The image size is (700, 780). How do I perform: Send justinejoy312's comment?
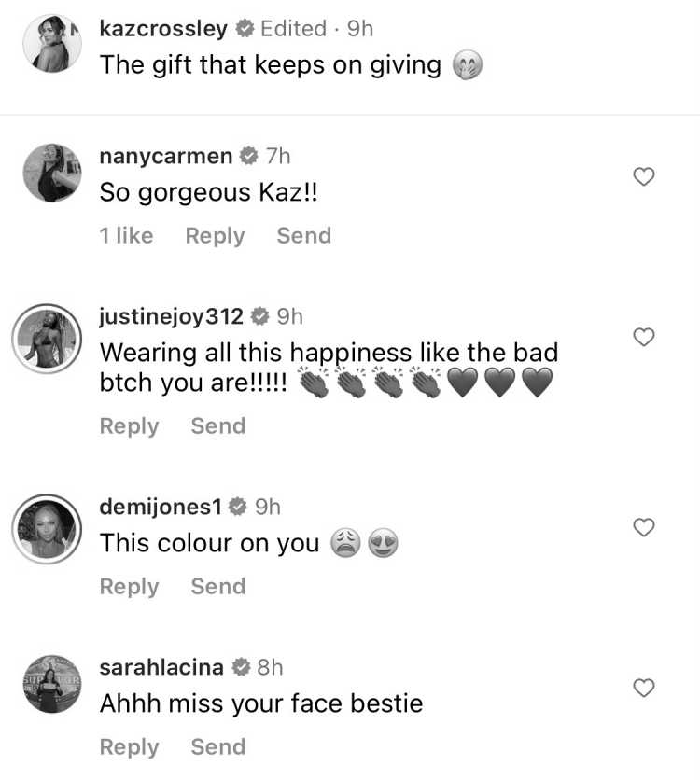[218, 426]
